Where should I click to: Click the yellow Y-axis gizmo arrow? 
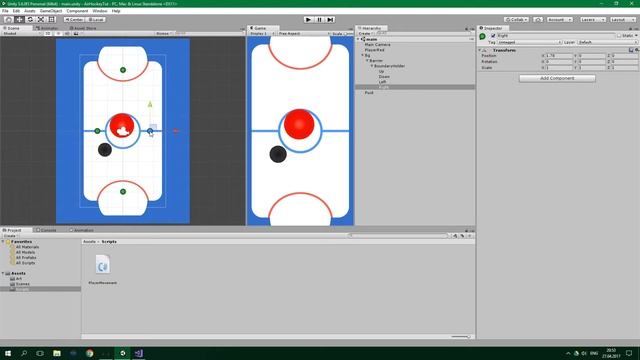click(x=150, y=104)
